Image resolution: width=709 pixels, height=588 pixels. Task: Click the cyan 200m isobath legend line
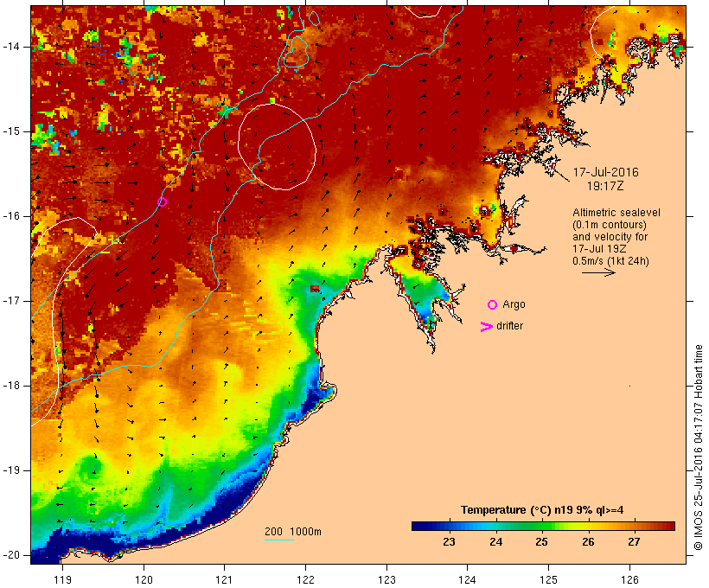(x=279, y=540)
